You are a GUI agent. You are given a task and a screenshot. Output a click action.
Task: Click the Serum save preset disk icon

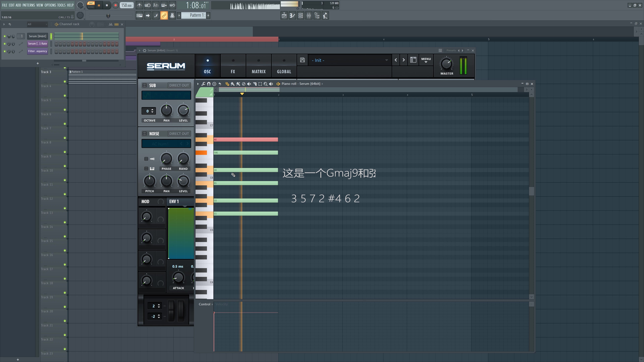coord(302,60)
